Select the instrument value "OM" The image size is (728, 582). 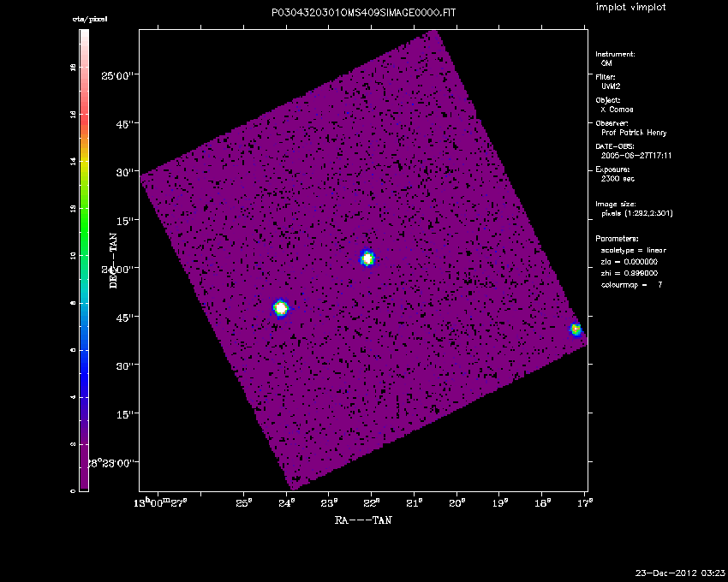coord(606,63)
